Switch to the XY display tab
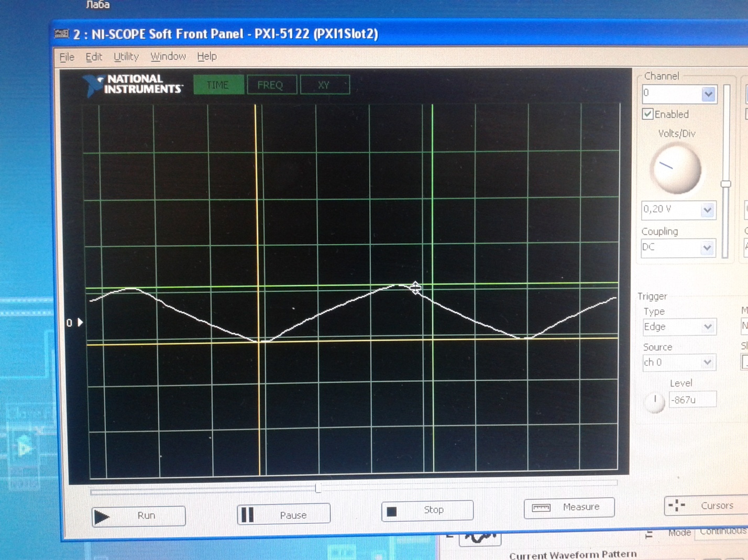 click(324, 85)
